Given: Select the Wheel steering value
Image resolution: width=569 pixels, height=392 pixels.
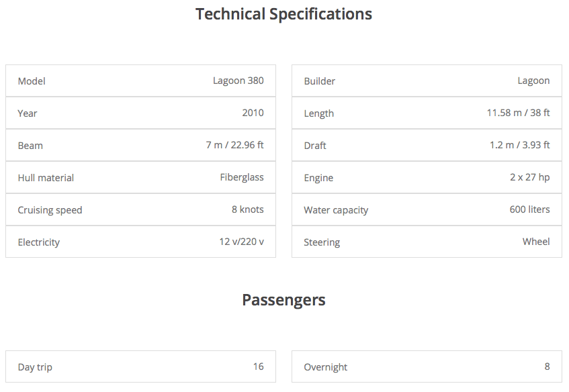Looking at the screenshot, I should (x=536, y=242).
